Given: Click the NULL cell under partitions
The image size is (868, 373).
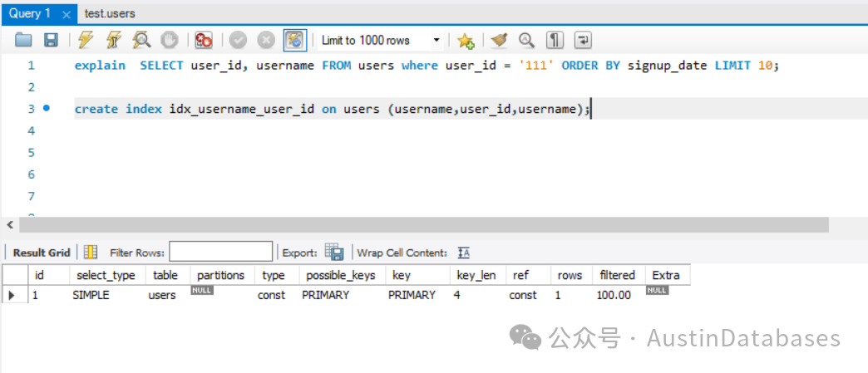Looking at the screenshot, I should point(202,291).
